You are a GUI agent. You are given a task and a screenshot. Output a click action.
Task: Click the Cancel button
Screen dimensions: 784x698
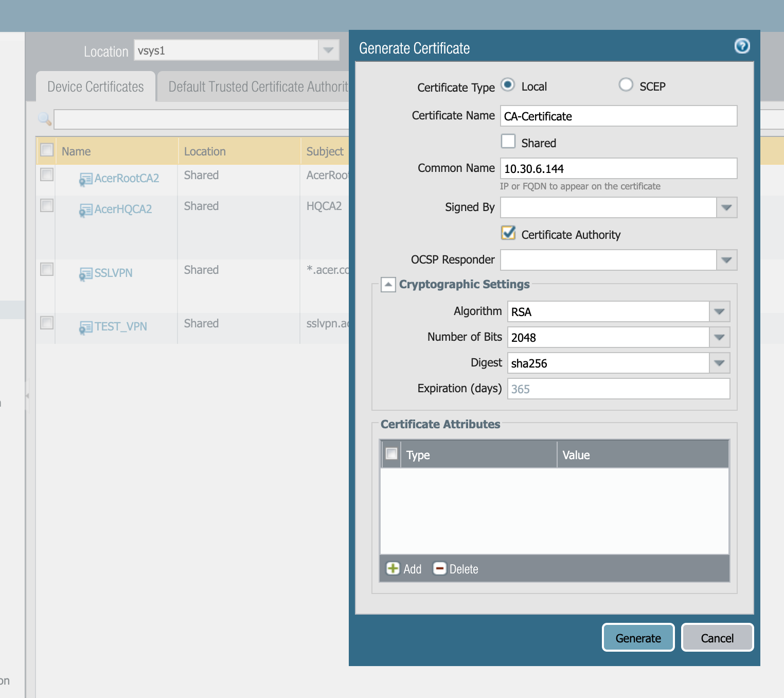coord(717,638)
